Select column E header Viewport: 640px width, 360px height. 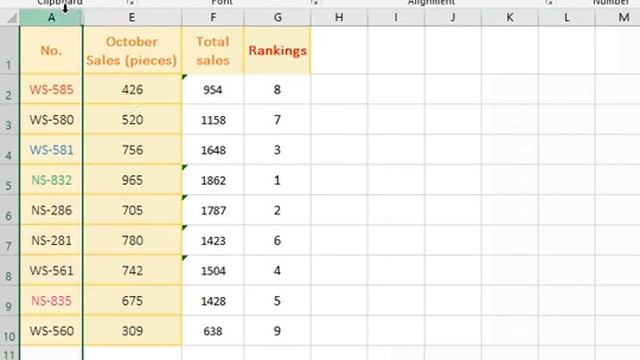[132, 18]
